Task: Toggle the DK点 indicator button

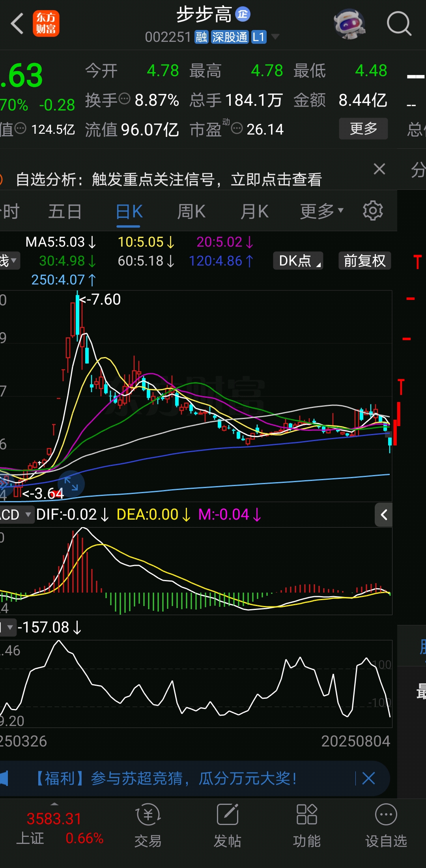Action: click(x=299, y=260)
